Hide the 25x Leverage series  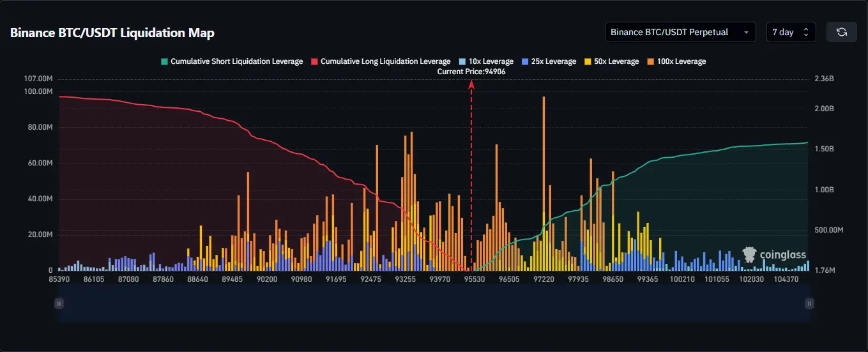coord(553,61)
